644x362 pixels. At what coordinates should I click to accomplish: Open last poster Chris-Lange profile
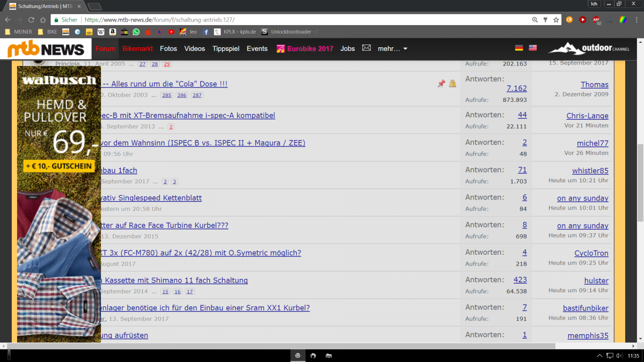(x=588, y=116)
